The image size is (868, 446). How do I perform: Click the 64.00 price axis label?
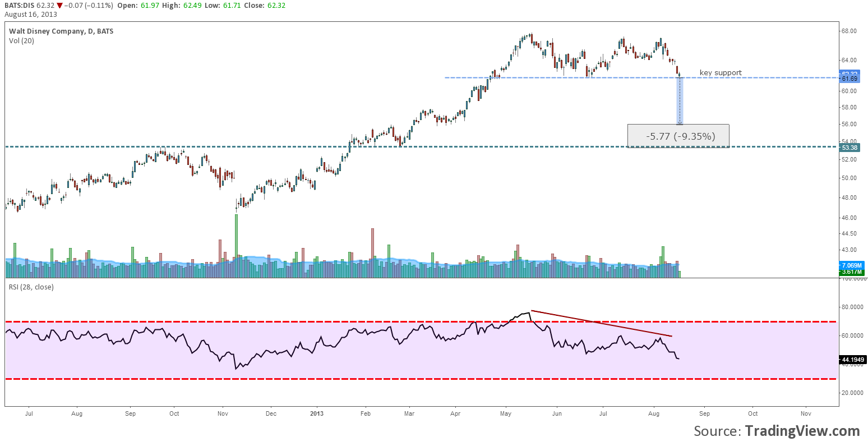849,60
